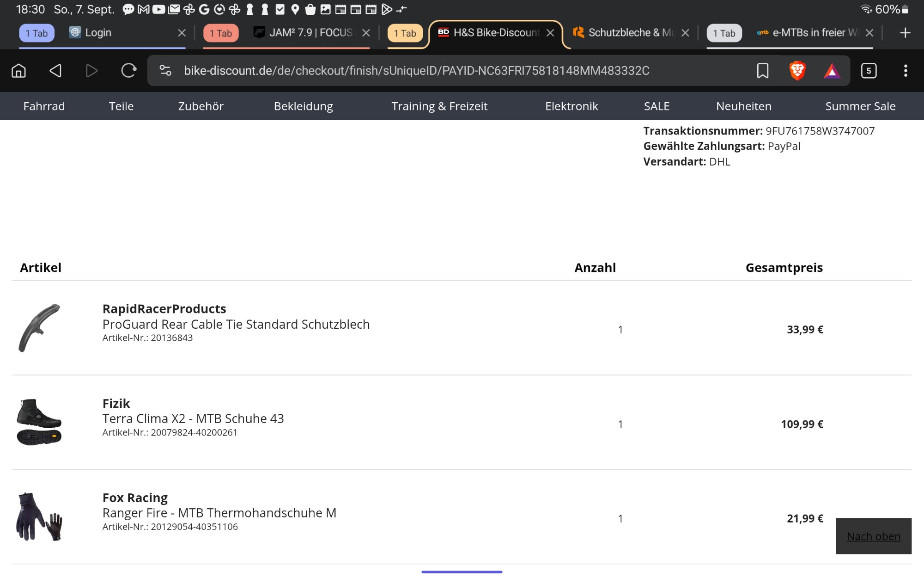Close the Login tab
This screenshot has height=578, width=924.
182,33
